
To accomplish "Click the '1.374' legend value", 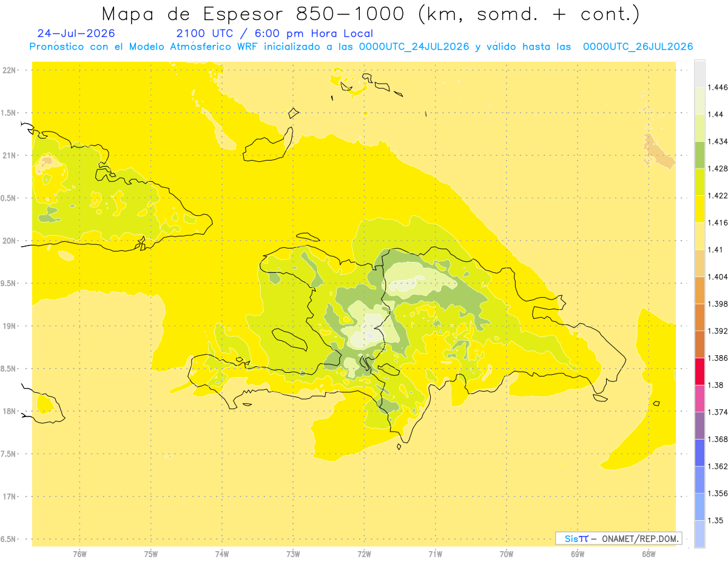I will [x=717, y=412].
